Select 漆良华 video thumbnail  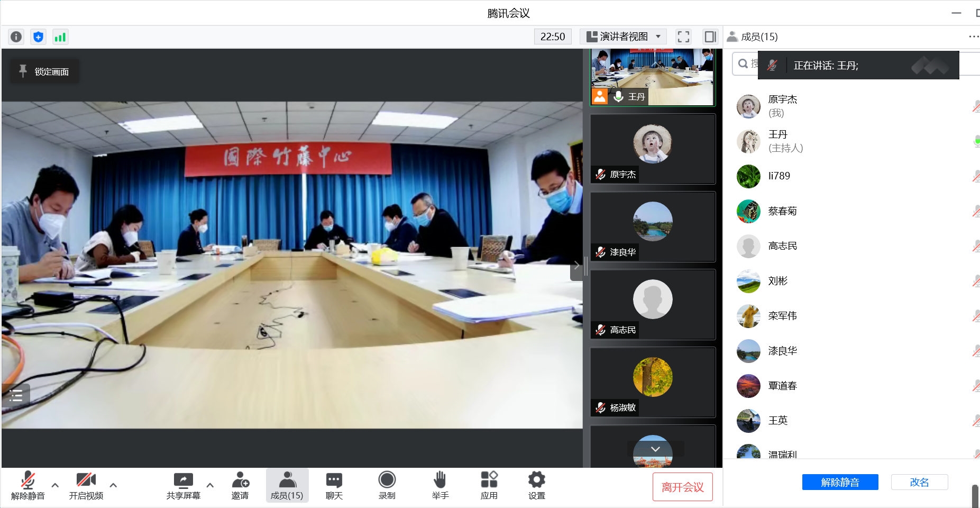653,226
